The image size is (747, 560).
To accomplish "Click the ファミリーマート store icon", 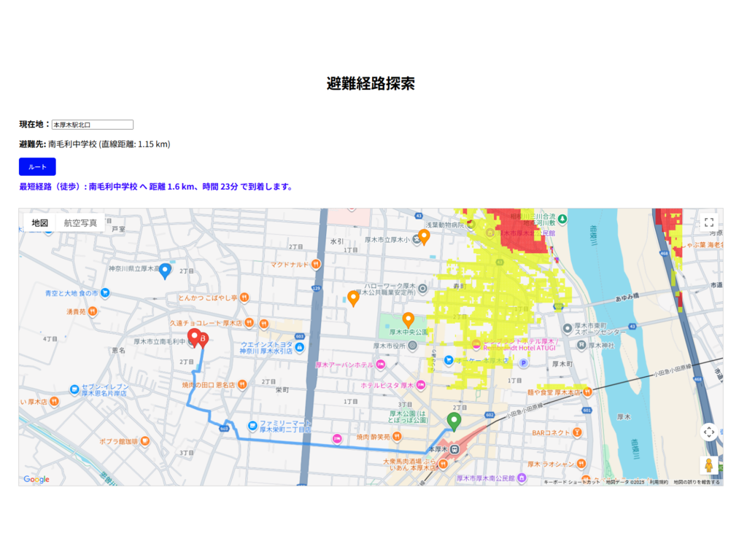I will coord(252,425).
